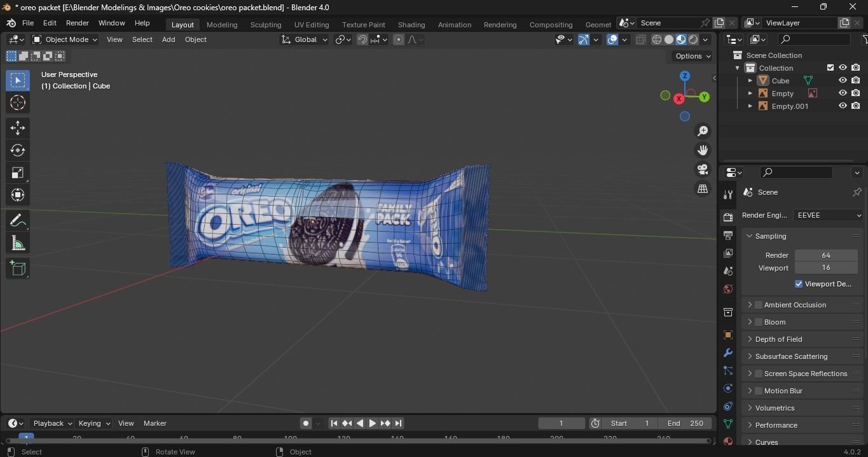Toggle X-ray view button
Image resolution: width=868 pixels, height=457 pixels.
(x=640, y=39)
